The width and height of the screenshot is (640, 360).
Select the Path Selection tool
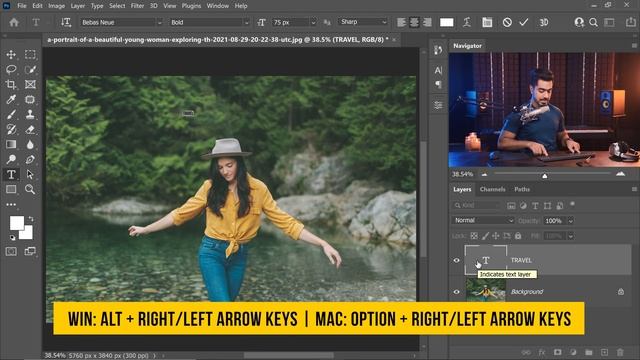(x=30, y=175)
